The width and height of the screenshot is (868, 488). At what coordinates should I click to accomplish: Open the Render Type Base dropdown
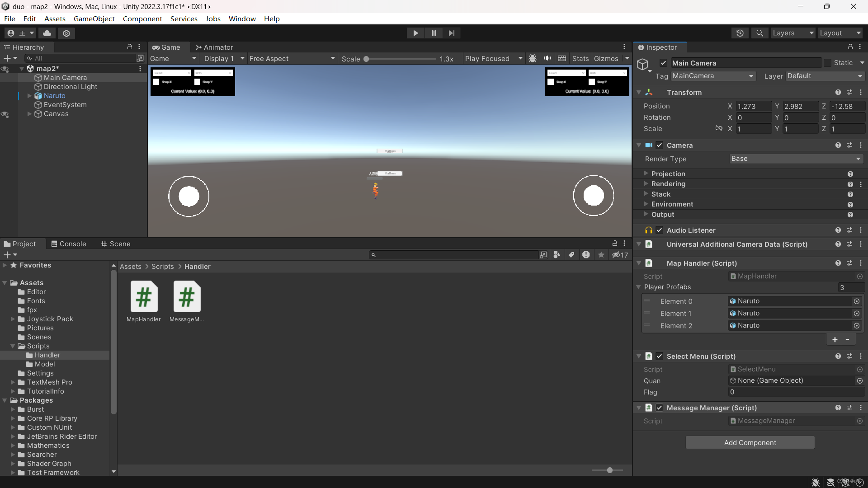pyautogui.click(x=796, y=159)
